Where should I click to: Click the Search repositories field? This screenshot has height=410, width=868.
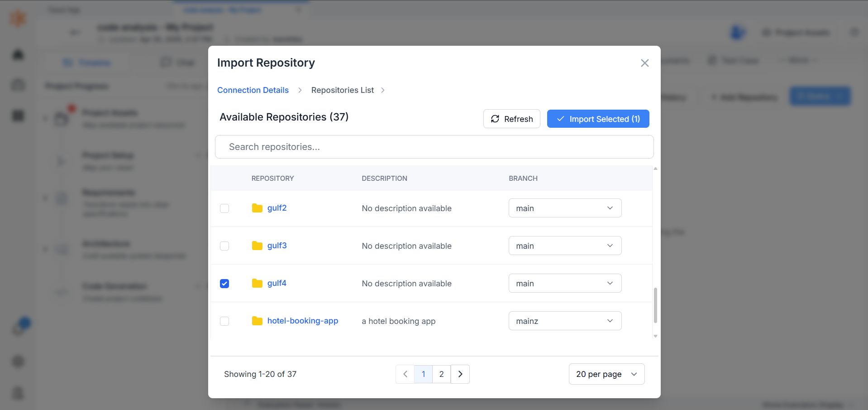coord(434,147)
